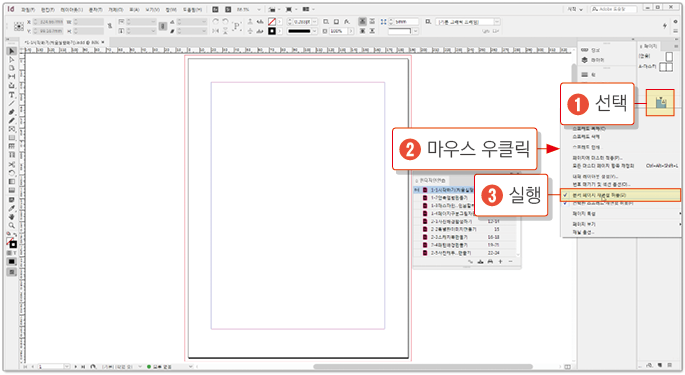Click the Adobe Stock search field
This screenshot has height=375, width=685.
pyautogui.click(x=613, y=9)
